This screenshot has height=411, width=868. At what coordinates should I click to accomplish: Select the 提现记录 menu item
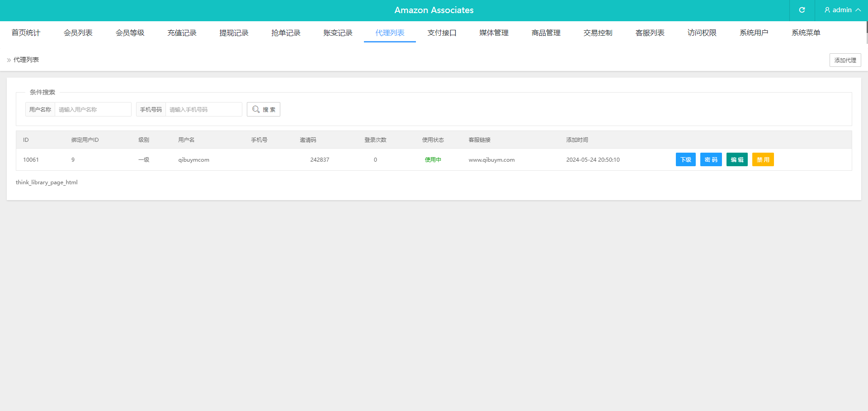234,33
